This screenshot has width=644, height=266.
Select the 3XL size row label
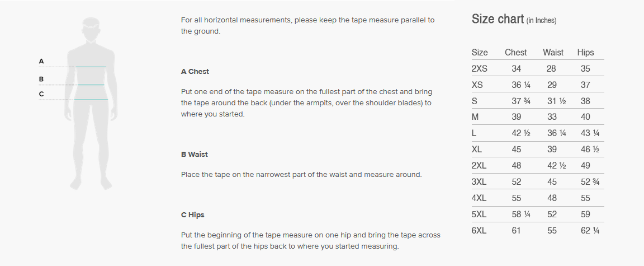click(479, 182)
